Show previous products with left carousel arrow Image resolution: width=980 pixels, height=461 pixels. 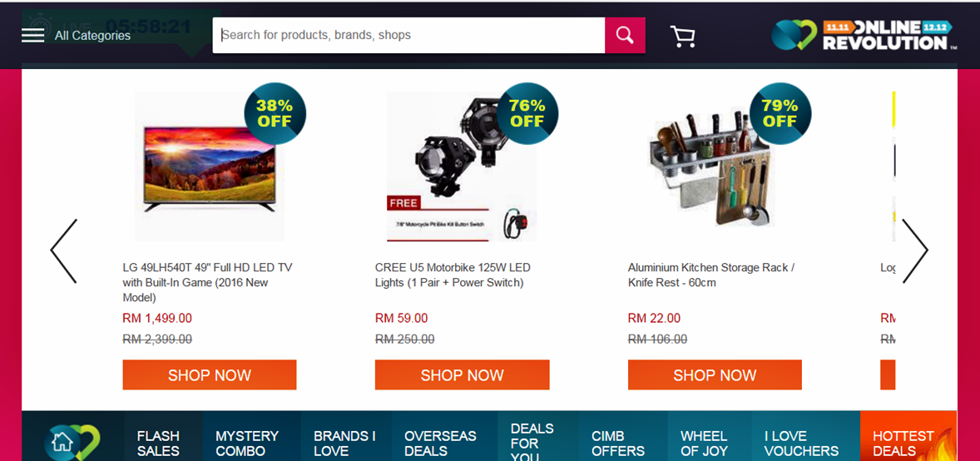pyautogui.click(x=64, y=250)
